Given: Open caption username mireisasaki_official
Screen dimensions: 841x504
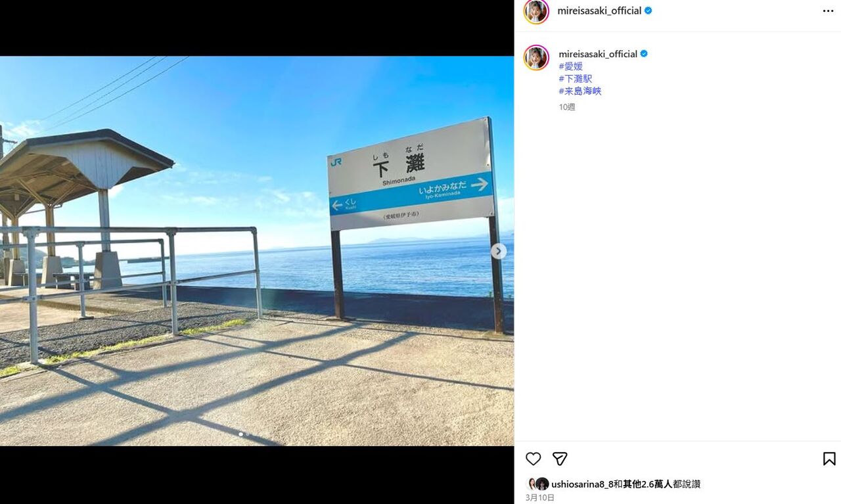Looking at the screenshot, I should click(x=598, y=54).
